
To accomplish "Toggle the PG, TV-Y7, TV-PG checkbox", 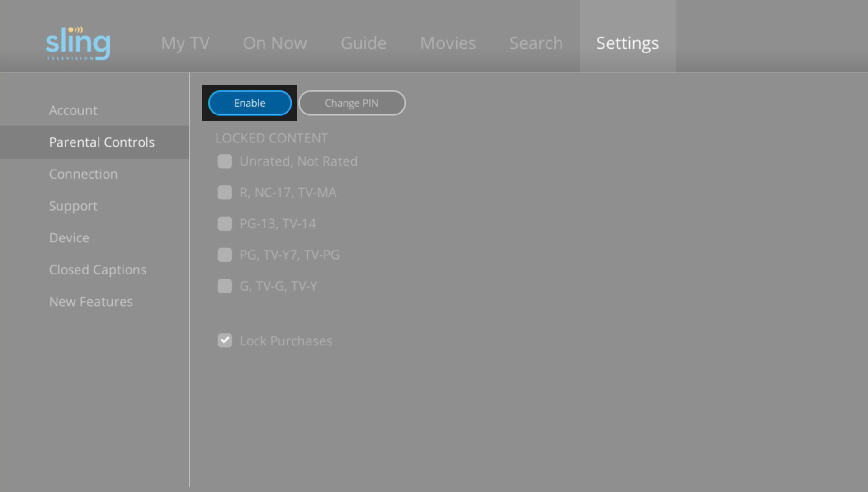I will click(x=225, y=255).
